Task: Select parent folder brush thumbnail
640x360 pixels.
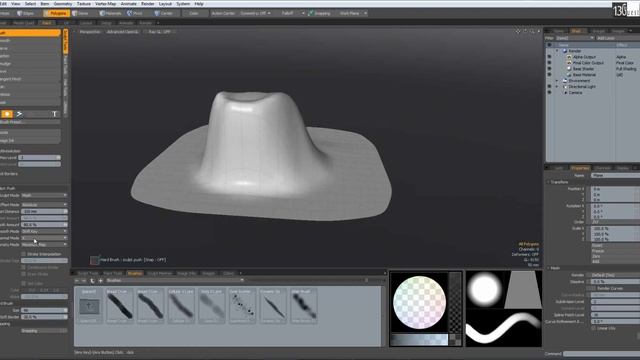Action: pos(89,306)
